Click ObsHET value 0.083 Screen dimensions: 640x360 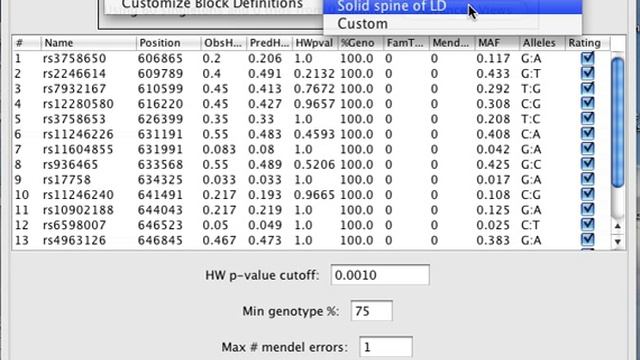pos(219,149)
